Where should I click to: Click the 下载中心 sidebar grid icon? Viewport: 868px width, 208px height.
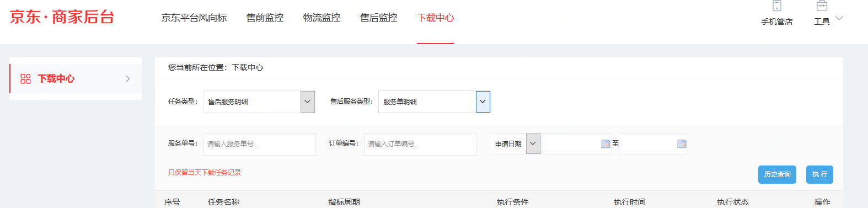pos(25,79)
